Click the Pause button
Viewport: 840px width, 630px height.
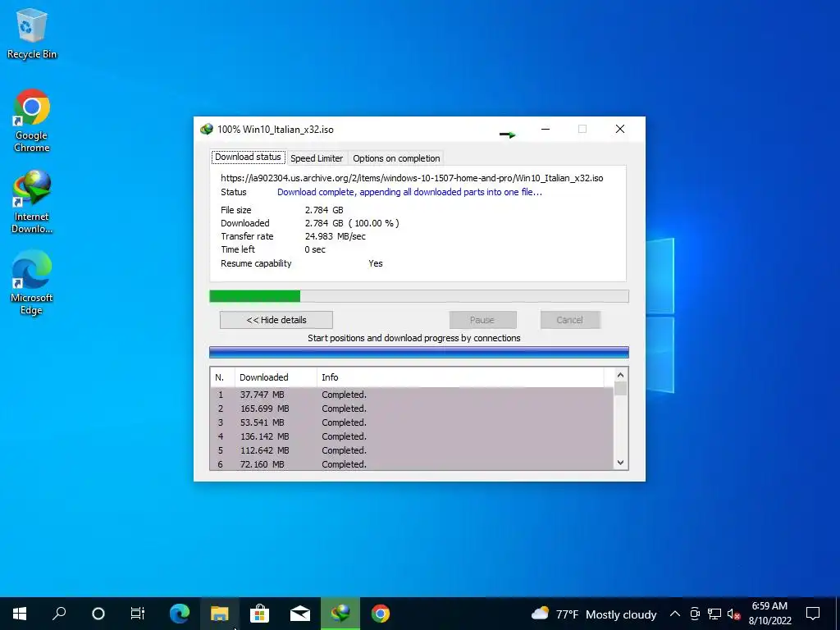point(482,320)
